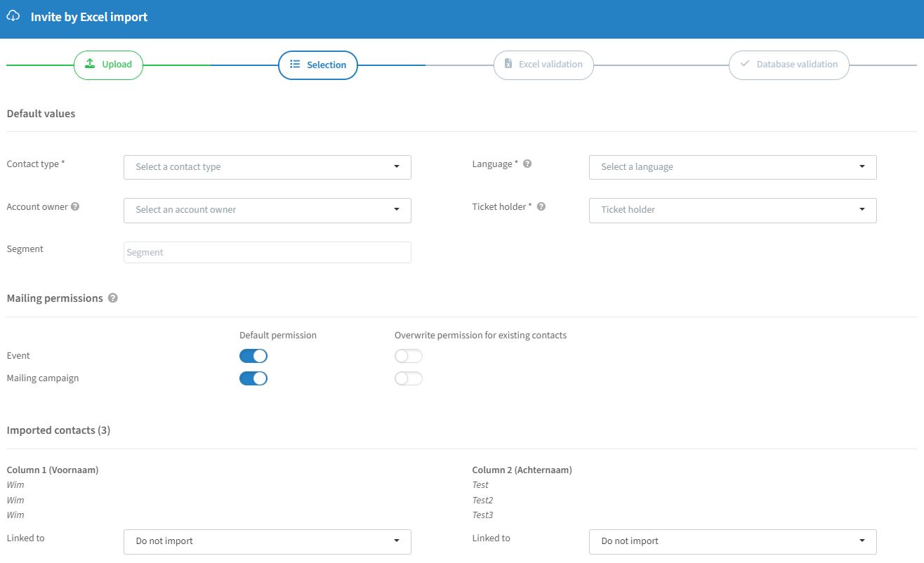Enable overwrite permission for Mailing campaign
Image resolution: width=924 pixels, height=563 pixels.
click(x=409, y=378)
